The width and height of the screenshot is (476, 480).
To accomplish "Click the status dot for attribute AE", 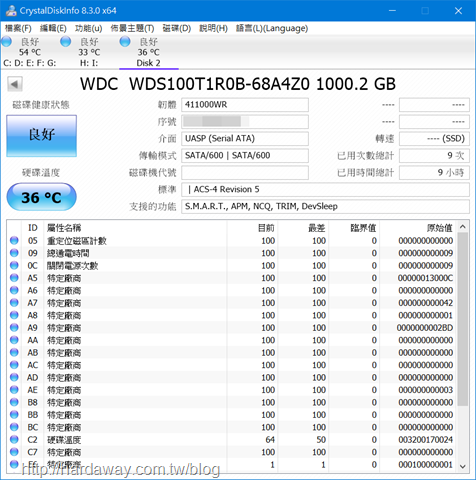I will pos(14,390).
